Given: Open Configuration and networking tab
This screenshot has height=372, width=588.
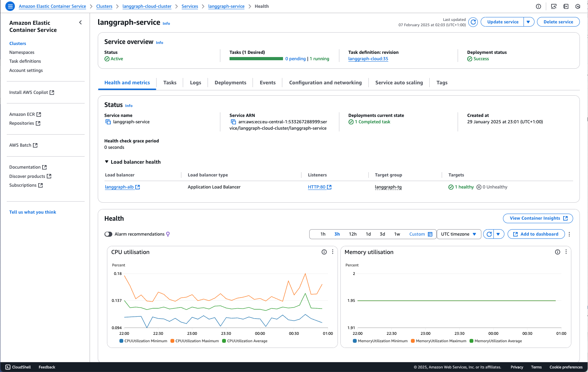Looking at the screenshot, I should click(325, 83).
